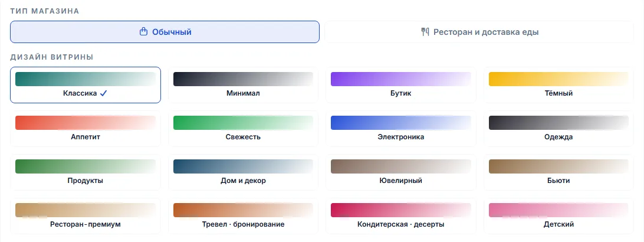Select the Свежесть design label
The width and height of the screenshot is (644, 242).
243,137
